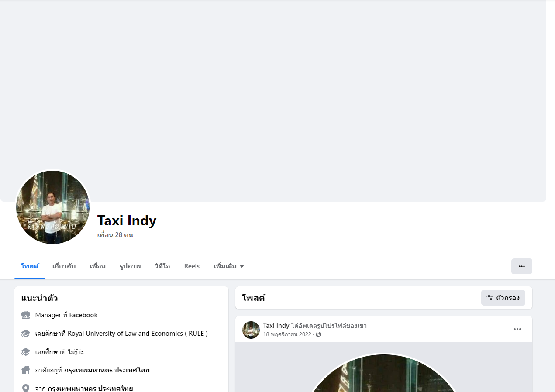555x392 pixels.
Task: Click the 18 พฤศจิกายน 2022 post date link
Action: pos(287,334)
